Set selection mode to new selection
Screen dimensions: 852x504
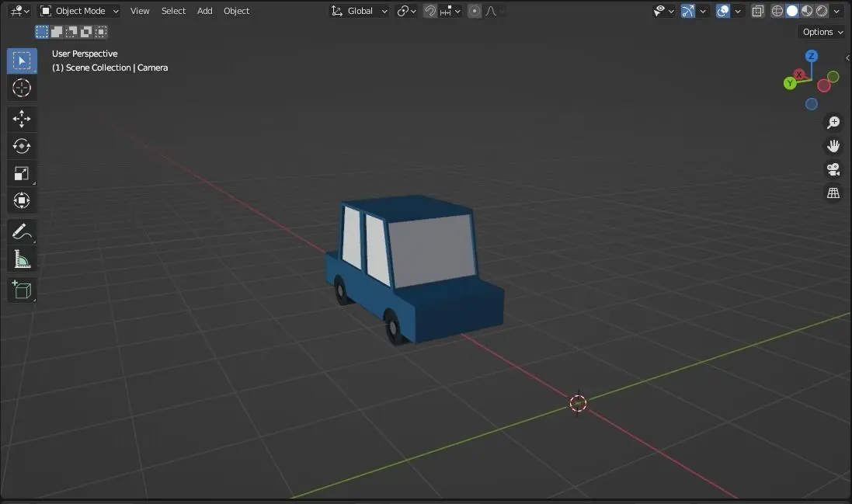coord(42,32)
